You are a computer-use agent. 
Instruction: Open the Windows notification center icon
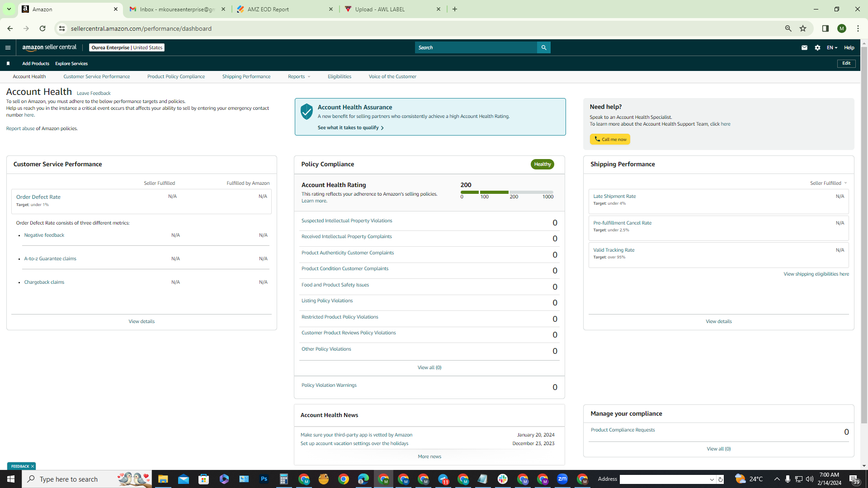(x=854, y=479)
